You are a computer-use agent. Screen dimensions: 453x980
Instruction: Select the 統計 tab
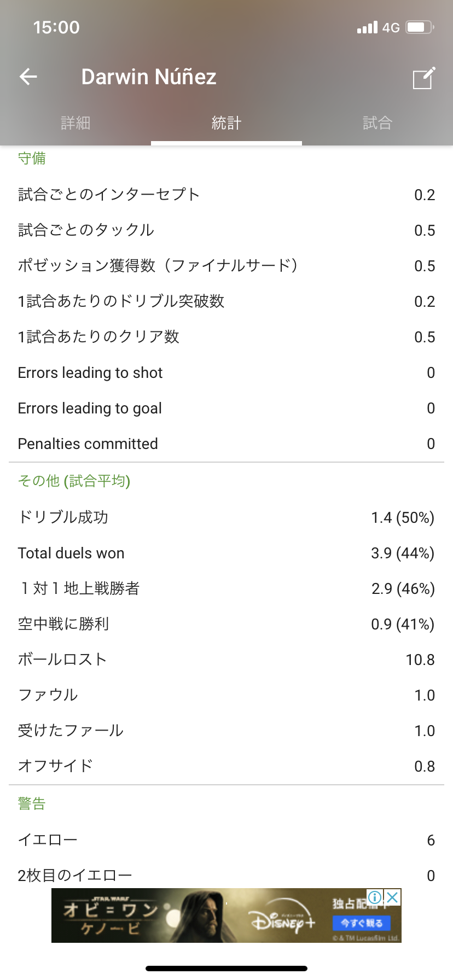point(226,123)
